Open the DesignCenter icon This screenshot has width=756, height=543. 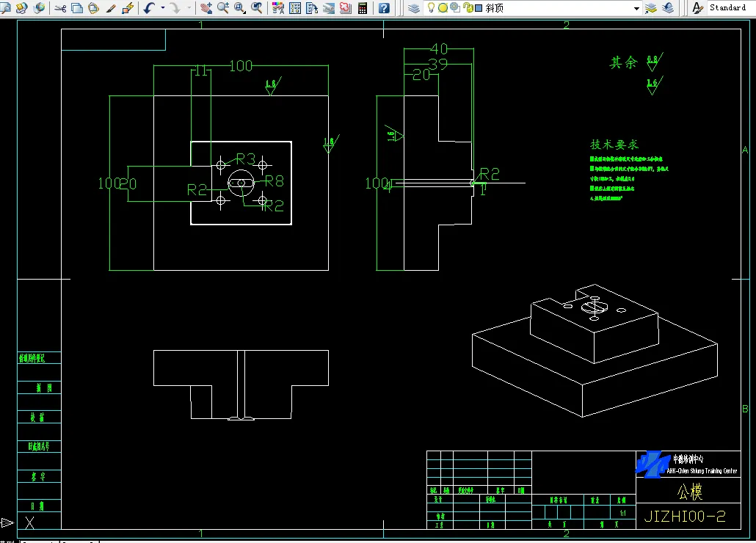(x=295, y=8)
